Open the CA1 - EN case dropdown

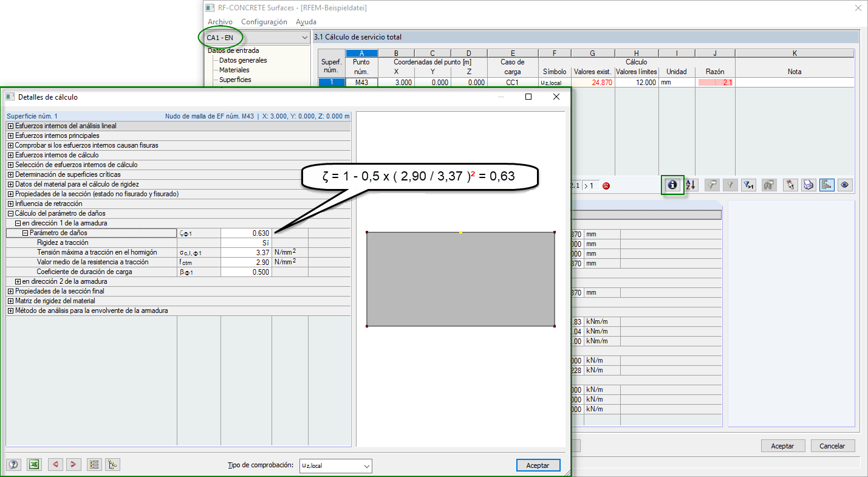pyautogui.click(x=304, y=38)
